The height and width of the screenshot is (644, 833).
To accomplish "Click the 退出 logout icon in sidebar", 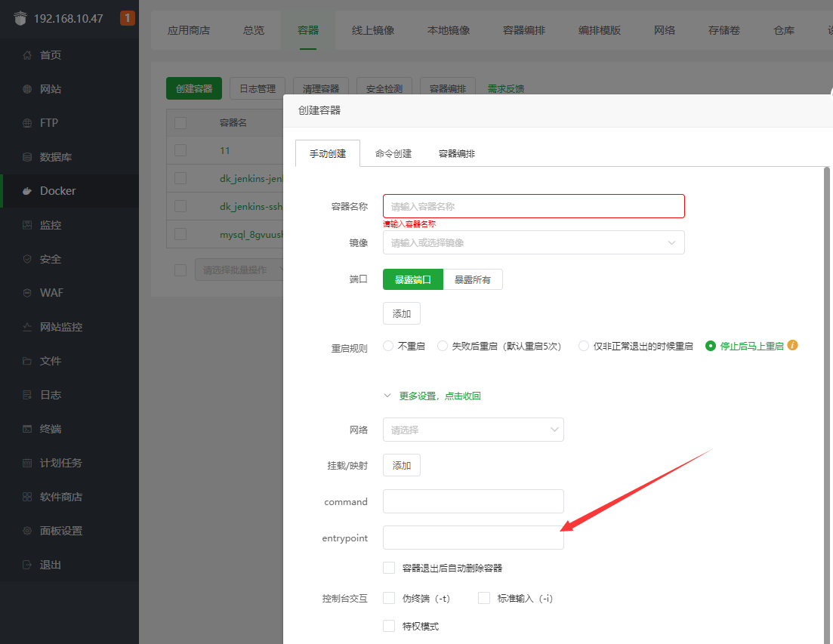I will click(x=27, y=565).
